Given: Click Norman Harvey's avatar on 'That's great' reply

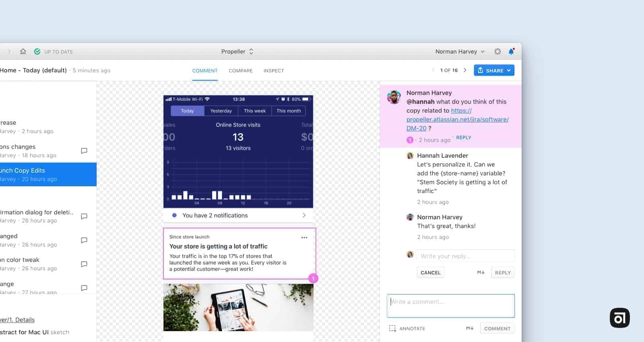Looking at the screenshot, I should coord(410,217).
